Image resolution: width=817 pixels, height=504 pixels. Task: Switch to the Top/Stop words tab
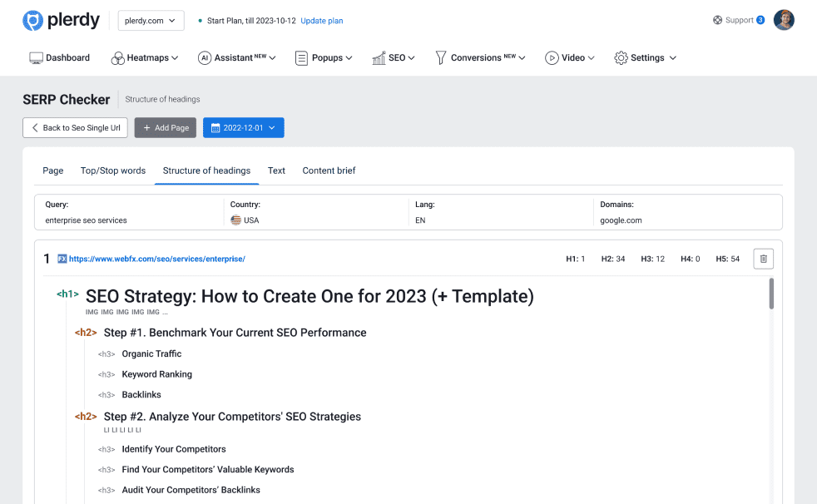(x=113, y=170)
